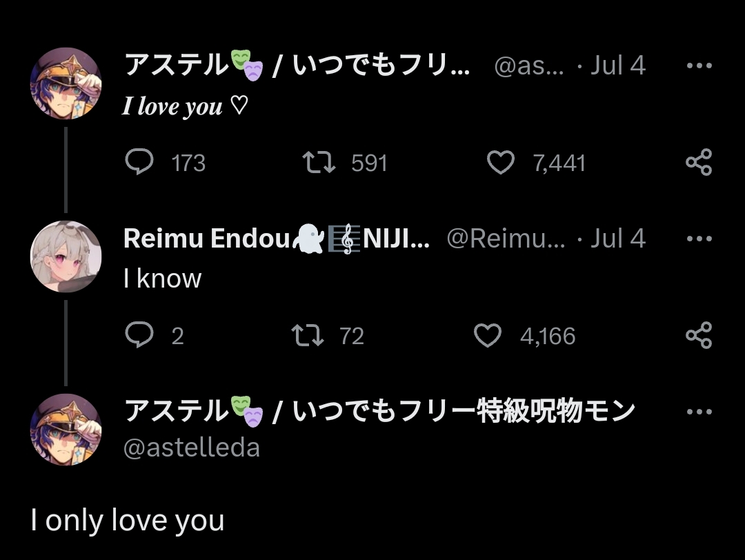Open more options on the main tweet
Viewport: 745px width, 560px height.
pyautogui.click(x=699, y=411)
